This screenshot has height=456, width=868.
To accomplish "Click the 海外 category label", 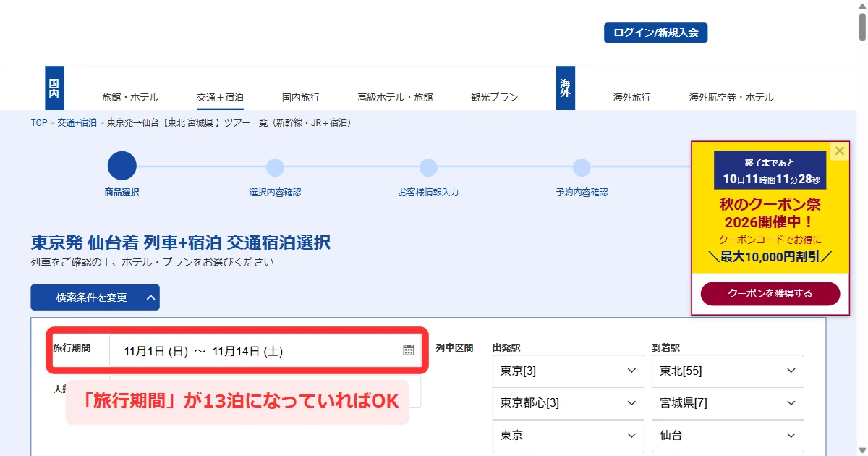I will [566, 88].
